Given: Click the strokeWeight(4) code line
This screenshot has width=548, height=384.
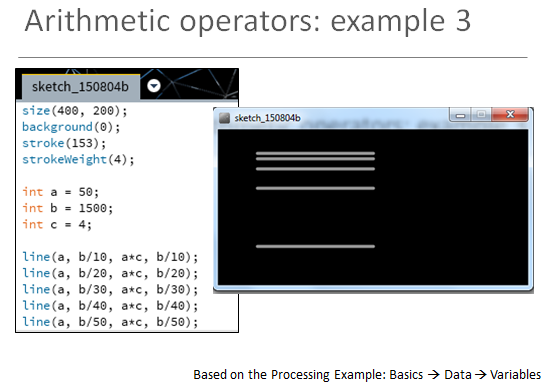Looking at the screenshot, I should [x=78, y=160].
